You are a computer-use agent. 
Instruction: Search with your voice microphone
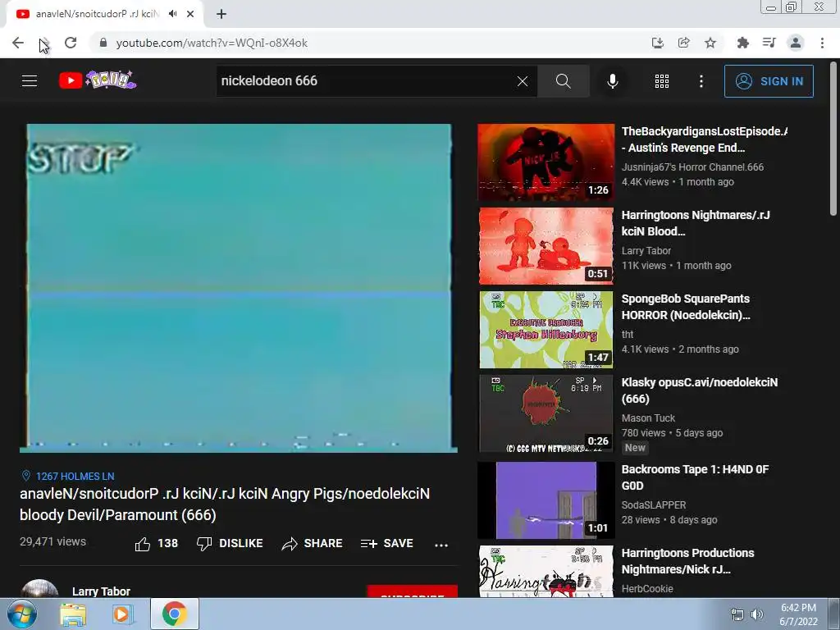tap(613, 81)
